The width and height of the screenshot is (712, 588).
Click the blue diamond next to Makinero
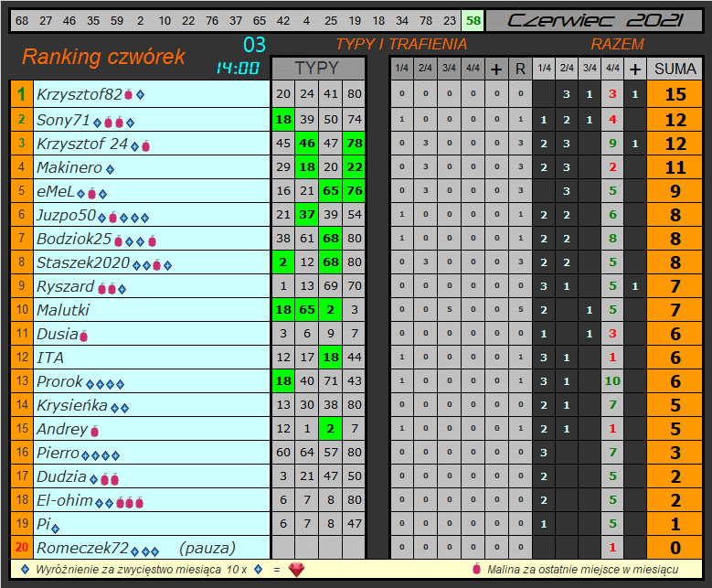tap(110, 170)
